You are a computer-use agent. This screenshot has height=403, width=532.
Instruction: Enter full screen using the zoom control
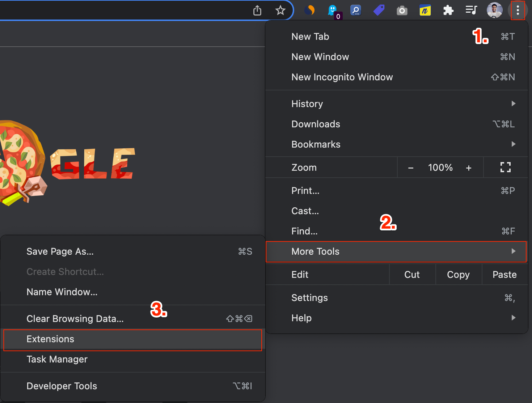pyautogui.click(x=505, y=167)
